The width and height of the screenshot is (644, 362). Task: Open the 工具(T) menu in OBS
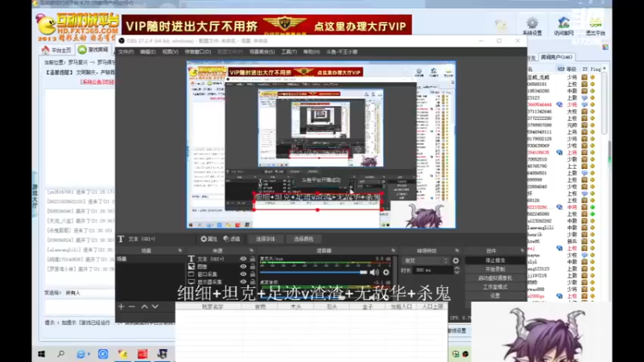click(x=289, y=52)
